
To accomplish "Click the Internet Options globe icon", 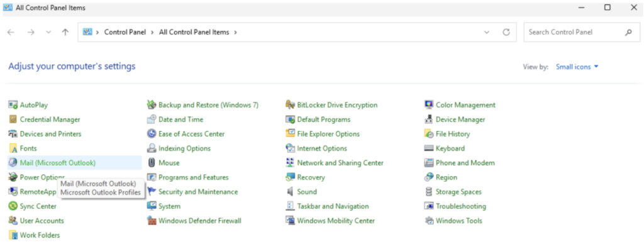I will [291, 148].
